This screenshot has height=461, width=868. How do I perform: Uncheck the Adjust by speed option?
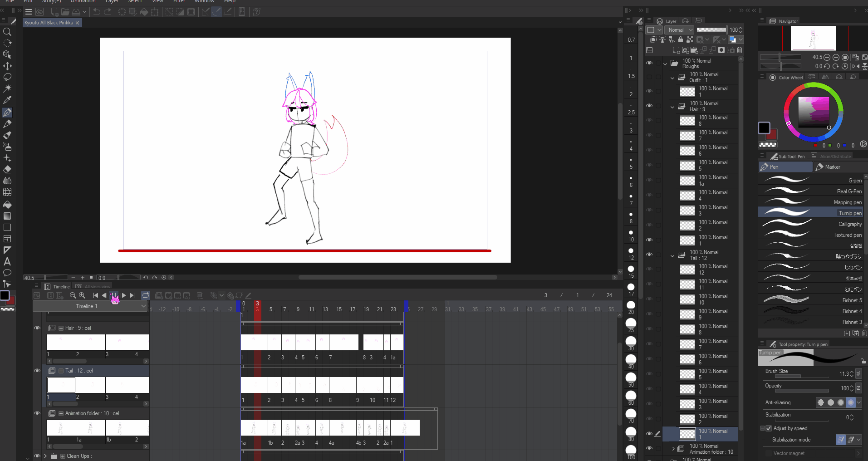768,428
